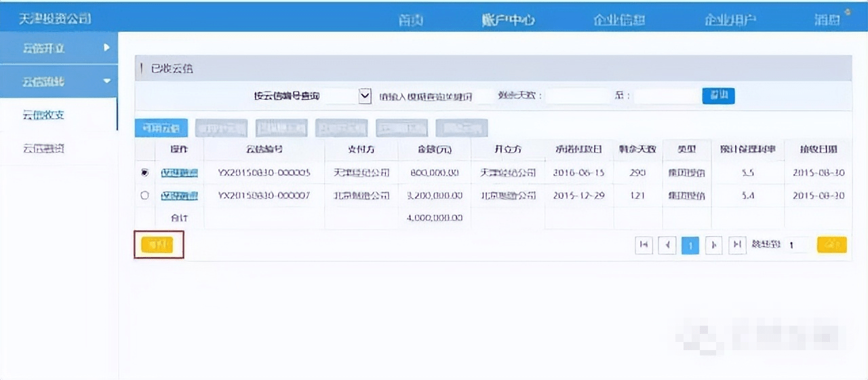Click the rate 5.5 cell
Viewport: 868px width, 380px height.
747,173
